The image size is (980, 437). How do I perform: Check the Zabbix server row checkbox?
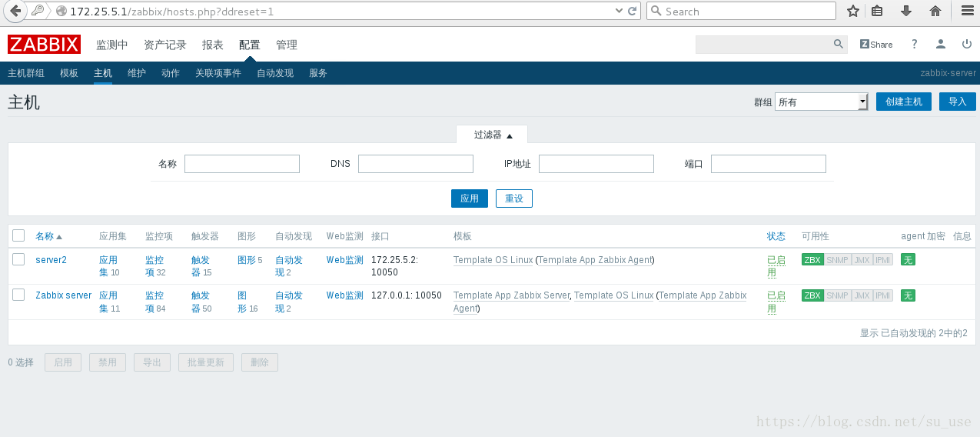18,295
